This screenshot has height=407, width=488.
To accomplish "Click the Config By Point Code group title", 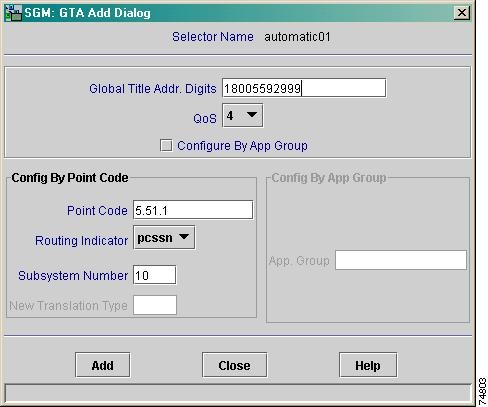I will [x=70, y=178].
